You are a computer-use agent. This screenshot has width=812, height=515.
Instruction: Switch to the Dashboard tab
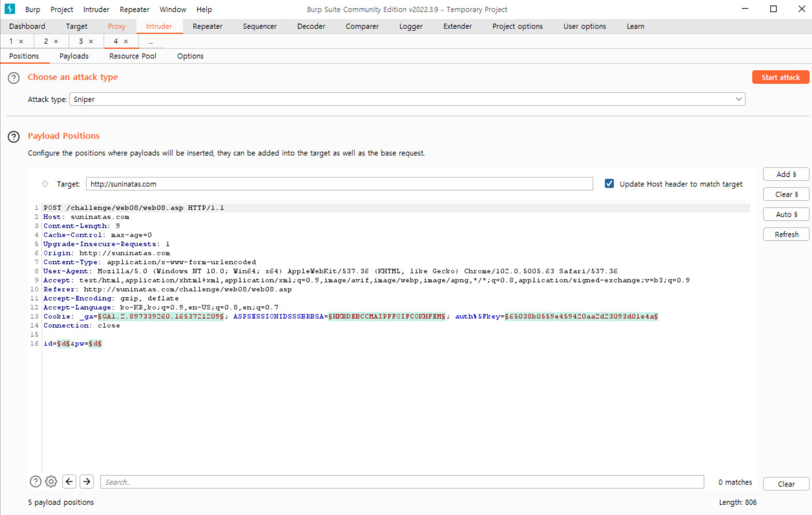pos(27,26)
